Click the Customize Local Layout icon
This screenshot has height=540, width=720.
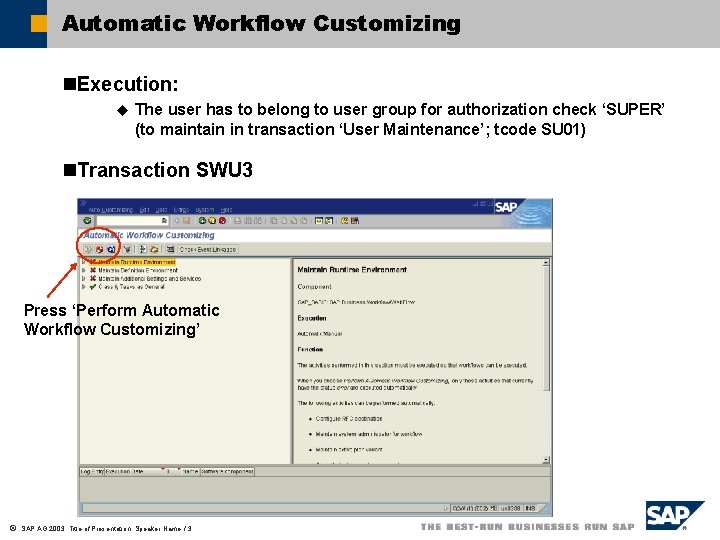(354, 221)
